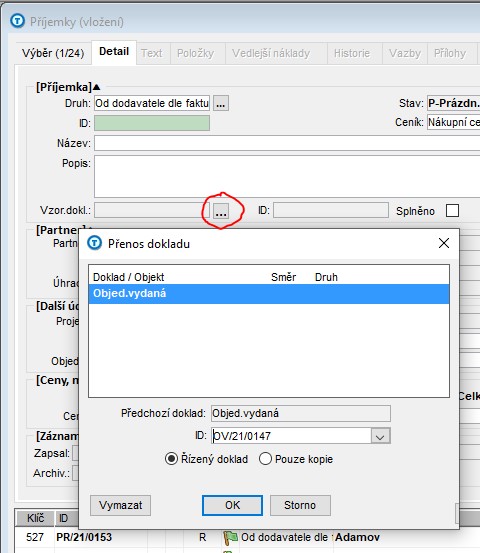Open the Detail tab
Screen dimensions: 480x553
click(x=114, y=52)
